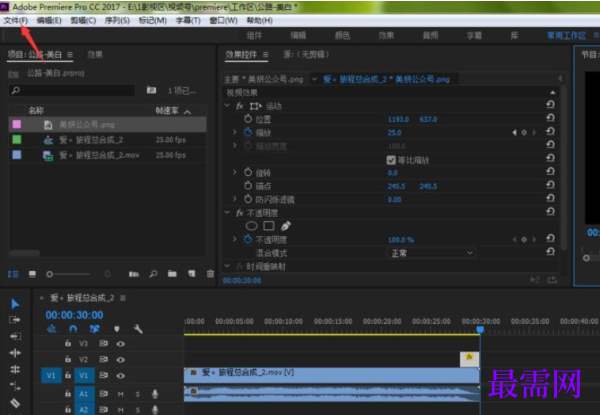Select the Selection tool arrow
Viewport: 600px width, 415px height.
click(15, 304)
